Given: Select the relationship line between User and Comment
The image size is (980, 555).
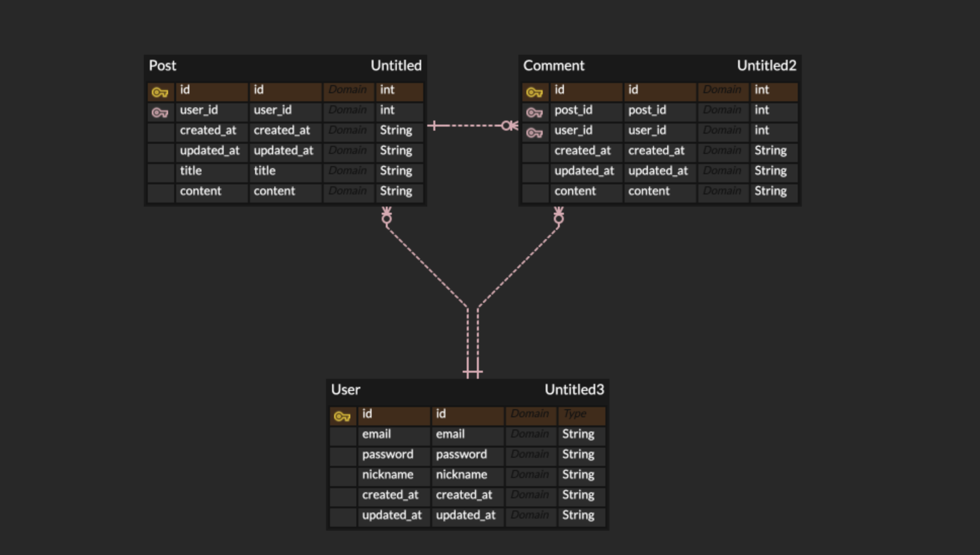Looking at the screenshot, I should coord(521,263).
